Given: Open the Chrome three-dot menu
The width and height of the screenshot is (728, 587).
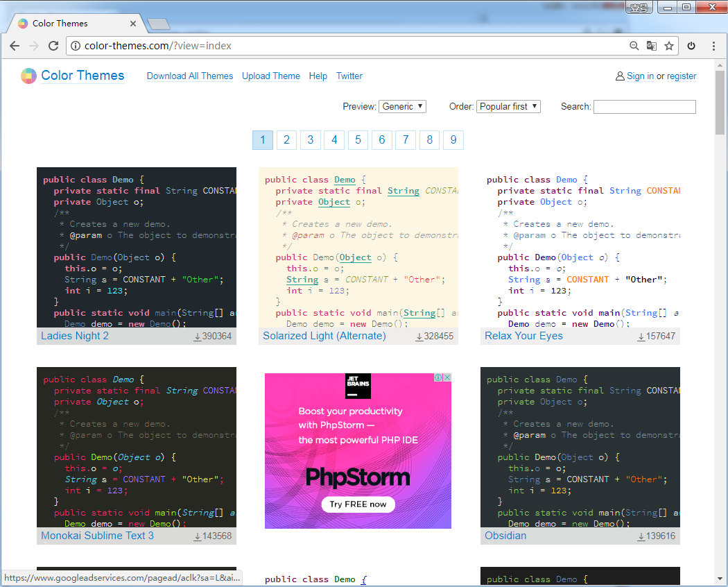Looking at the screenshot, I should (x=713, y=46).
